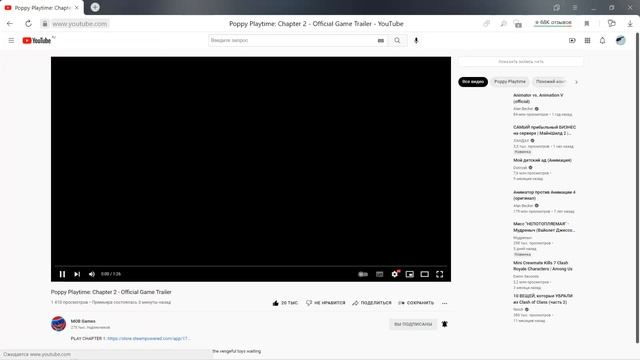Viewport: 640px width, 360px height.
Task: Reload the current page
Action: point(28,24)
